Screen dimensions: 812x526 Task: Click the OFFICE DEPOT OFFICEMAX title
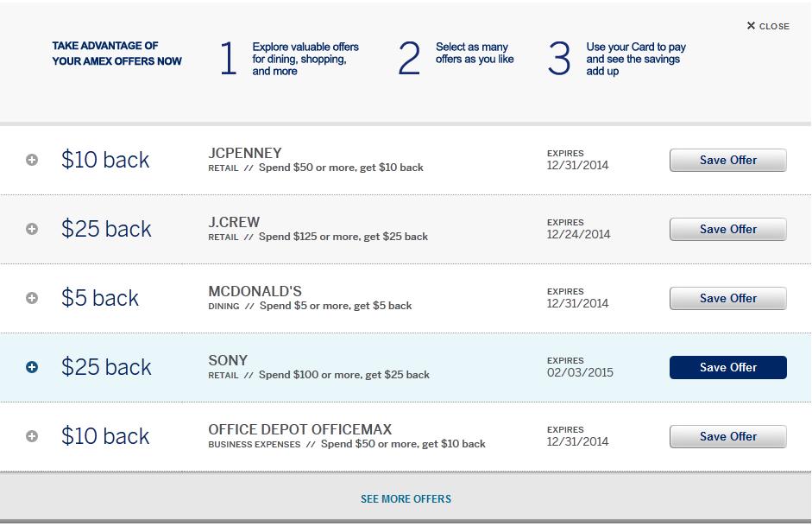click(x=299, y=429)
